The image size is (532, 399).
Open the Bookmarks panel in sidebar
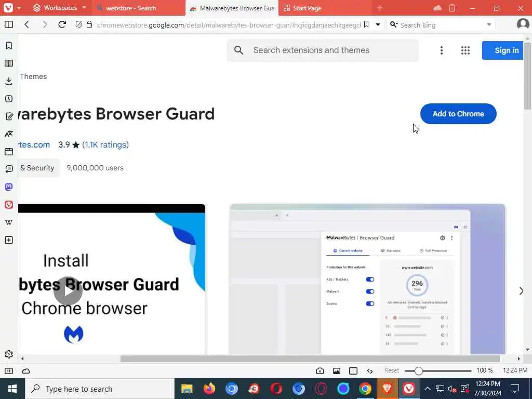9,46
